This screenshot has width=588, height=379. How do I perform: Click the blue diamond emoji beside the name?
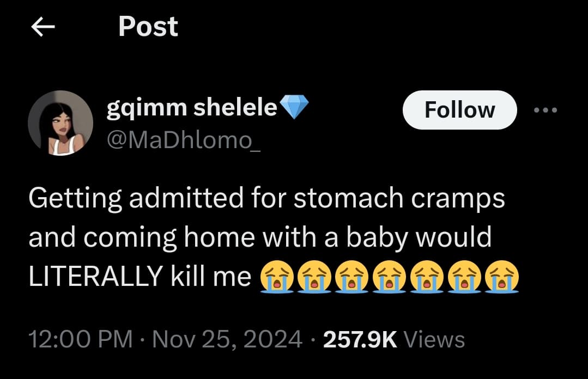(294, 109)
